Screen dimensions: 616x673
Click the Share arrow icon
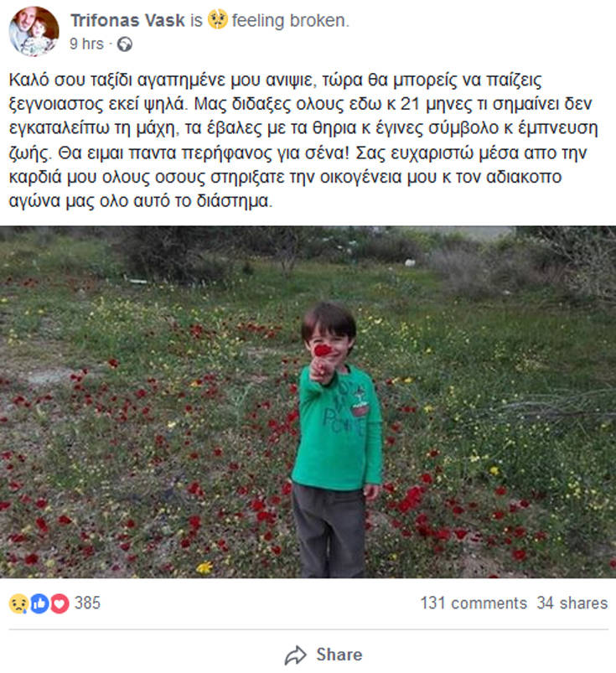click(295, 655)
